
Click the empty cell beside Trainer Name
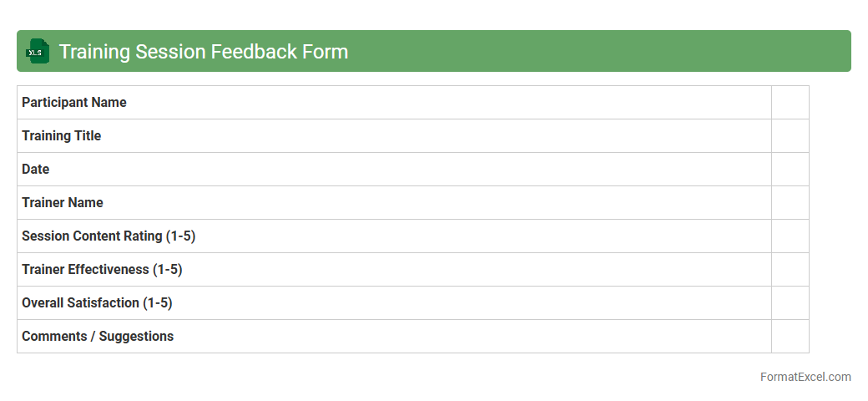pyautogui.click(x=790, y=203)
